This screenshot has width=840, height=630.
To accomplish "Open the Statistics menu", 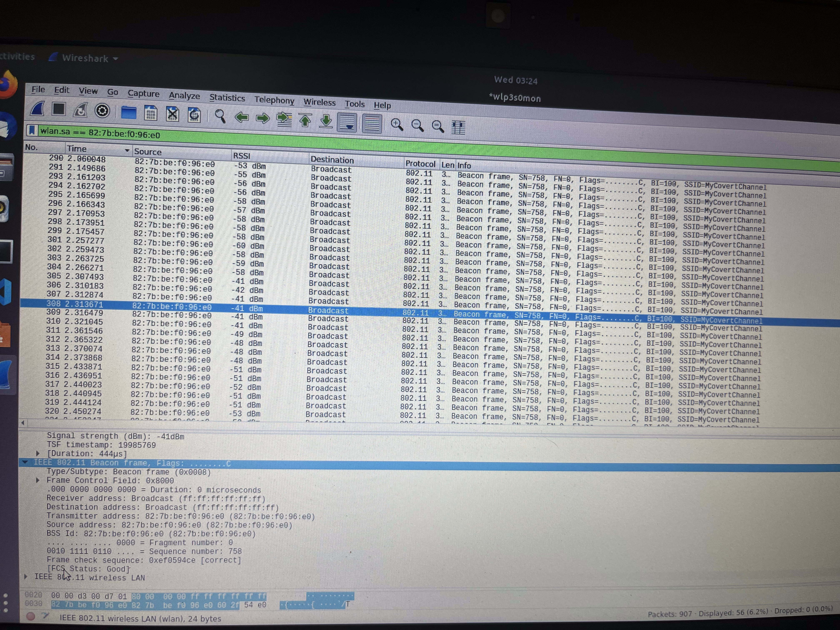I will click(x=227, y=98).
